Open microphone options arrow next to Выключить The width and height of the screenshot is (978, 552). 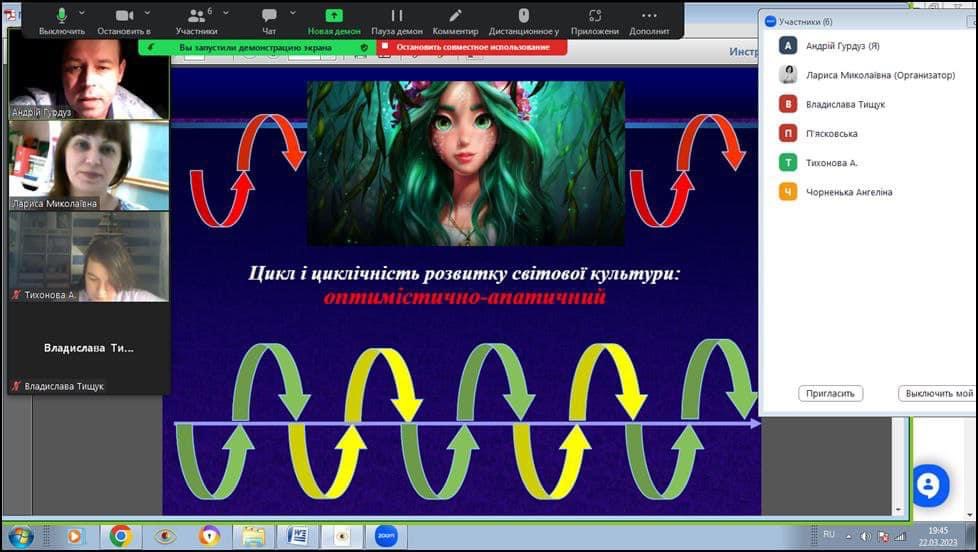(x=82, y=12)
